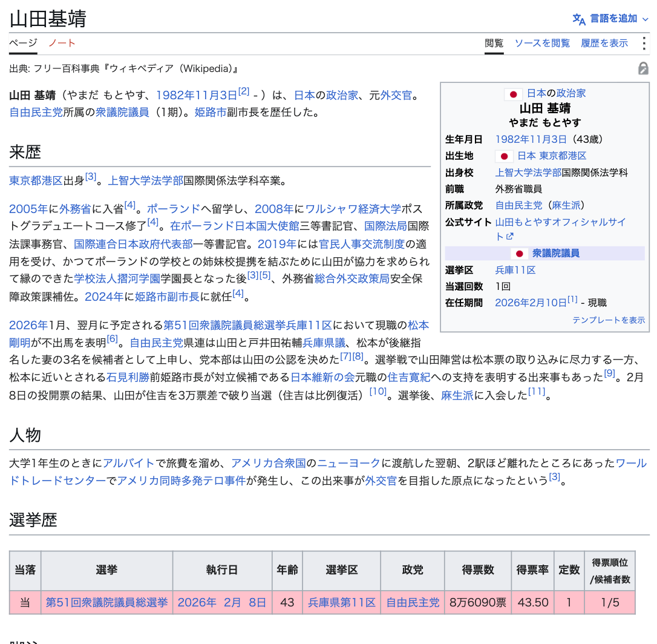Follow the 住吉寛紀 link
The width and height of the screenshot is (657, 644).
(x=408, y=377)
